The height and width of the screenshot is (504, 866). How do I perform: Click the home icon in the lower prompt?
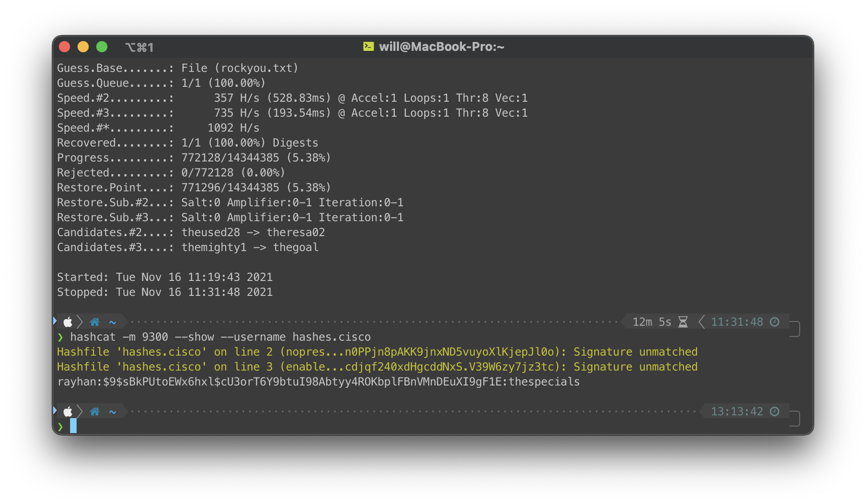point(95,412)
